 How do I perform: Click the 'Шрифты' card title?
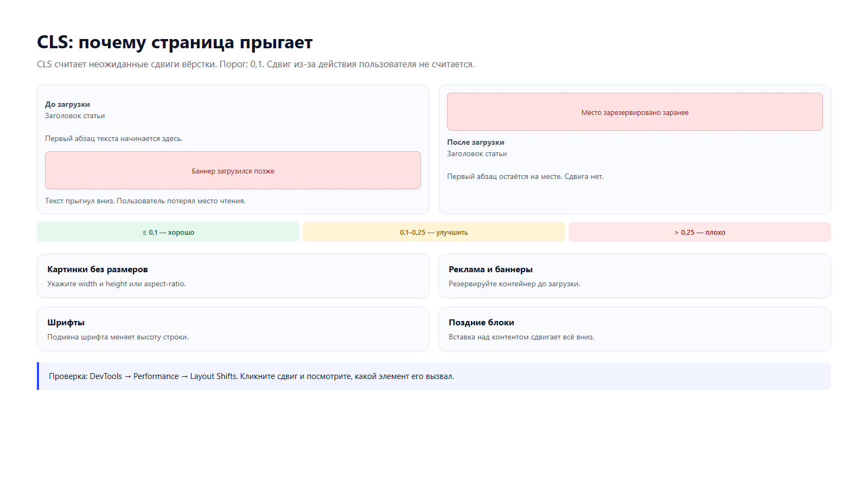click(66, 322)
